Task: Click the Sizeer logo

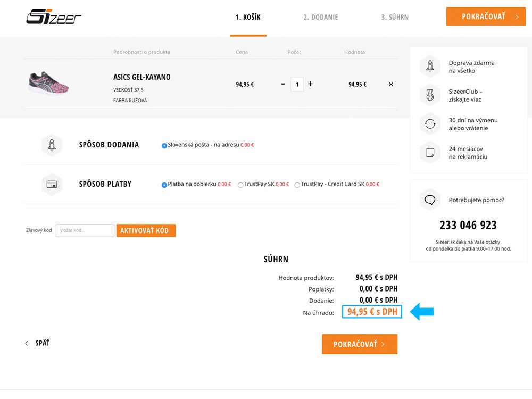Action: pos(54,16)
